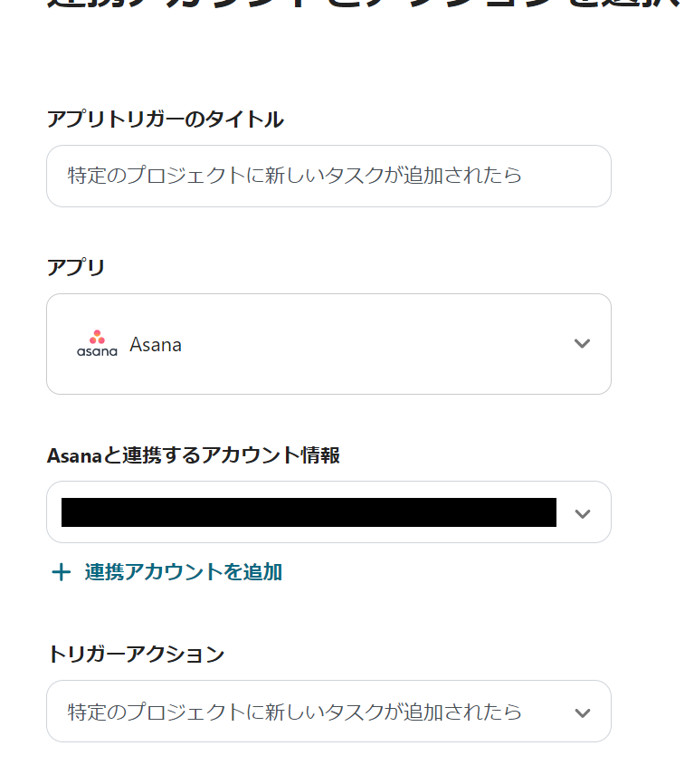
Task: Click the Asanaと連携するアカウント情報 label
Action: [193, 455]
